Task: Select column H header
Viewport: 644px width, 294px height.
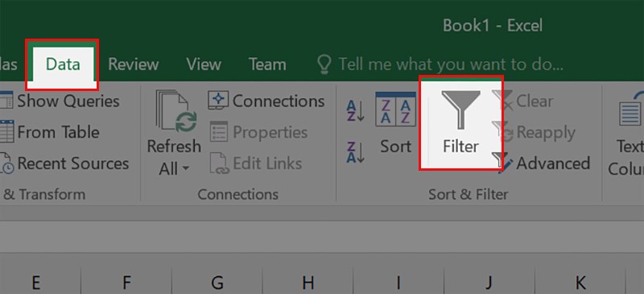Action: click(x=308, y=283)
